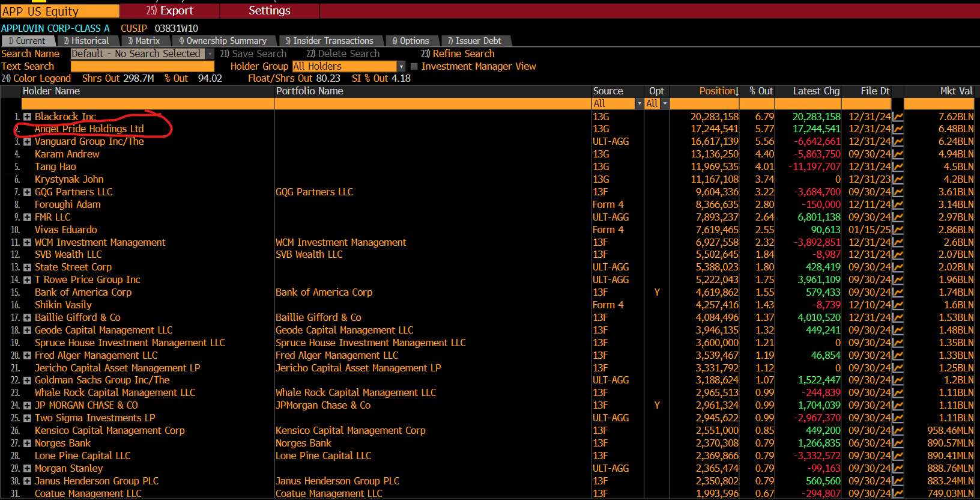Focus the Text Search input field
Image resolution: width=980 pixels, height=500 pixels.
pos(142,67)
